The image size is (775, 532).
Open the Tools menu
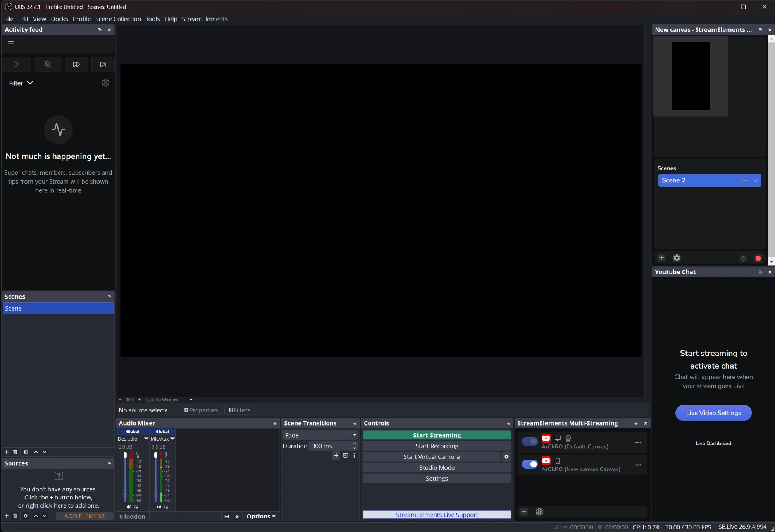[152, 19]
